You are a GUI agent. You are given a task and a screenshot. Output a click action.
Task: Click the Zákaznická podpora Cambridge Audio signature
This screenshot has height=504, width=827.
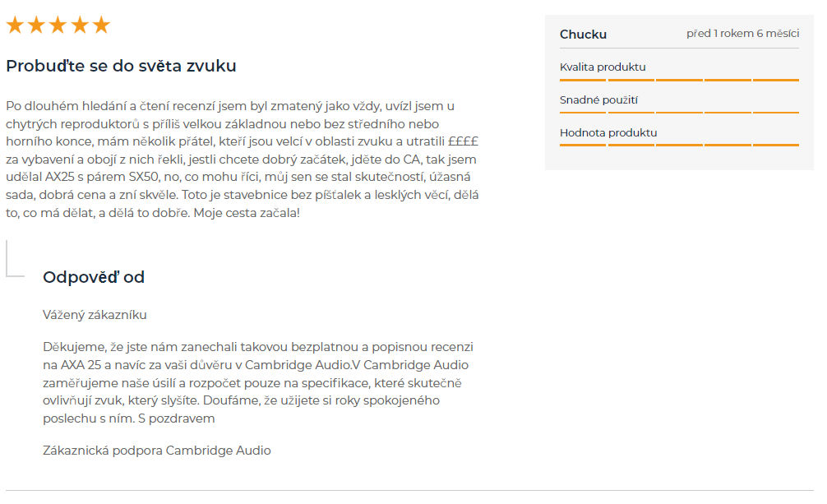pyautogui.click(x=157, y=451)
